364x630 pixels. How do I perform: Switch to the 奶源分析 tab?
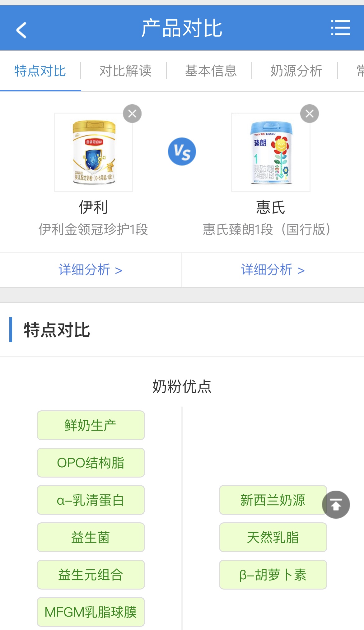[296, 71]
